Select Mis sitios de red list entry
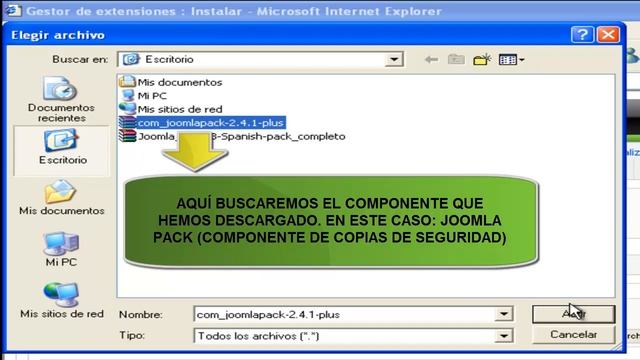Screen dimensions: 640x360 point(171,109)
